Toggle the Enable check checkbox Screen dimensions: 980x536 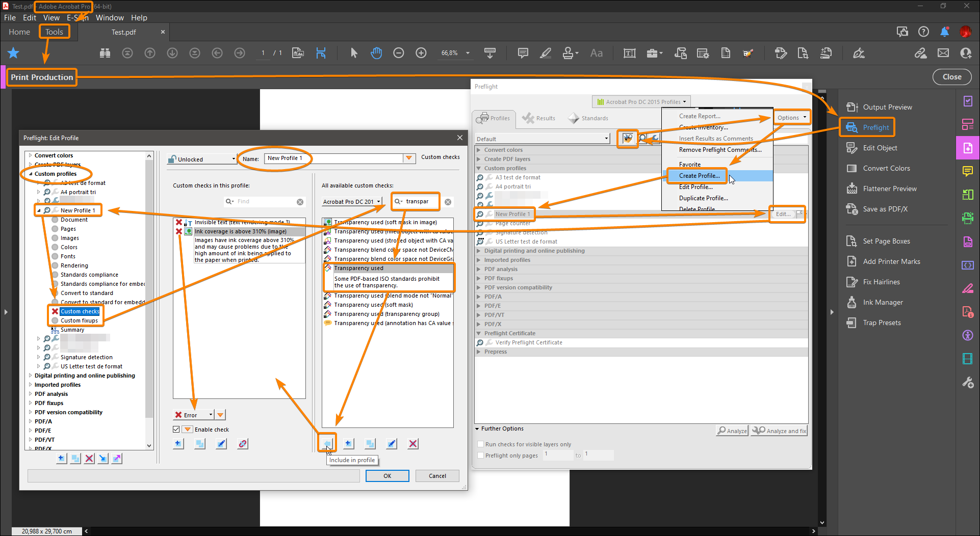click(x=176, y=429)
